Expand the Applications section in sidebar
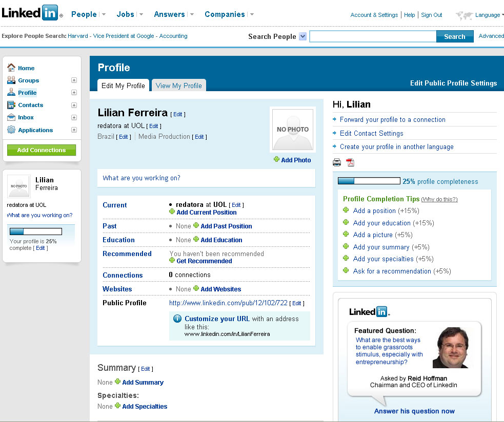Image resolution: width=504 pixels, height=422 pixels. pos(74,130)
